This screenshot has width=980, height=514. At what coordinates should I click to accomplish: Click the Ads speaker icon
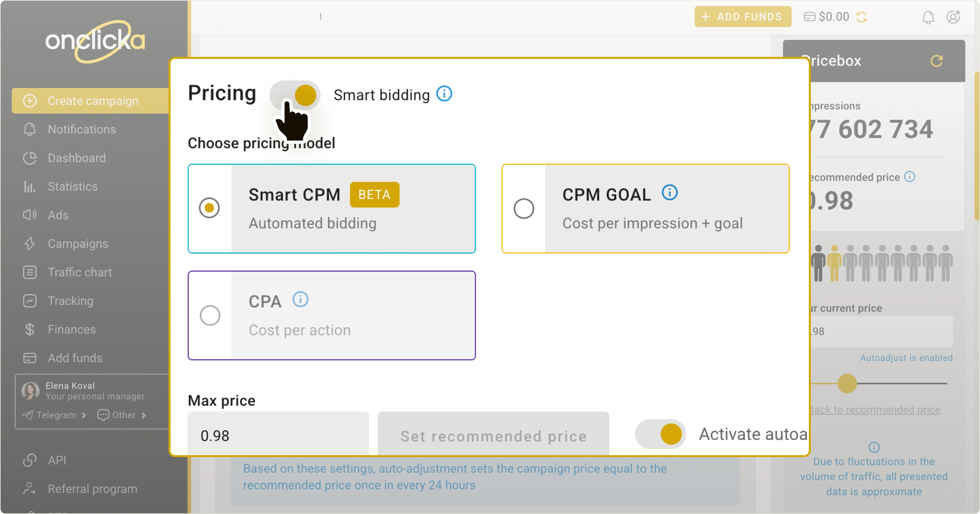30,215
